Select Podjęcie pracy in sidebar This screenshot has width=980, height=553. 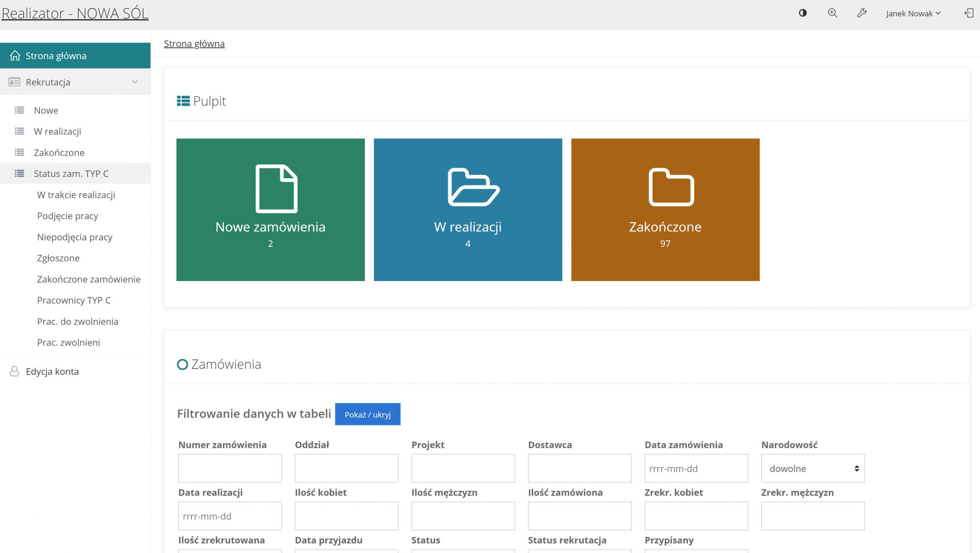tap(68, 216)
